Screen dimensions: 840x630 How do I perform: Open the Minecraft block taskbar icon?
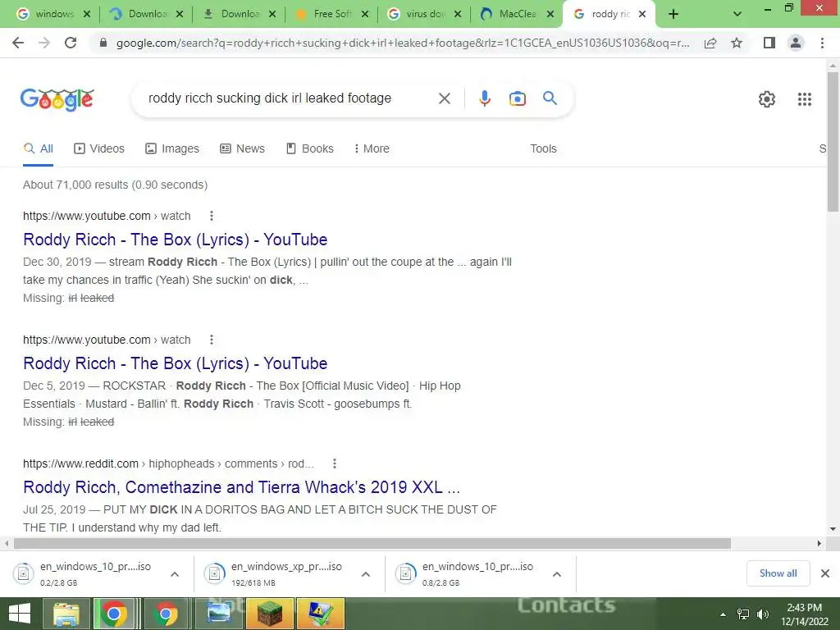click(x=269, y=614)
